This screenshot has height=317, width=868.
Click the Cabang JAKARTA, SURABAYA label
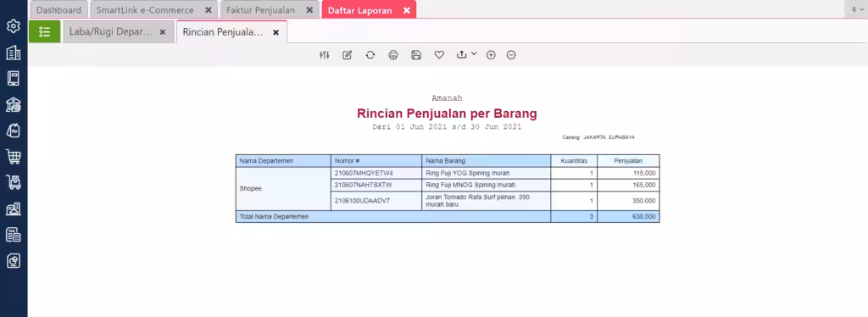598,136
